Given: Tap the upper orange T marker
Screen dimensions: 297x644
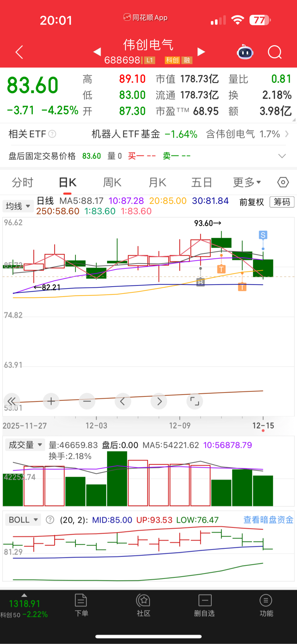Looking at the screenshot, I should pyautogui.click(x=221, y=269).
